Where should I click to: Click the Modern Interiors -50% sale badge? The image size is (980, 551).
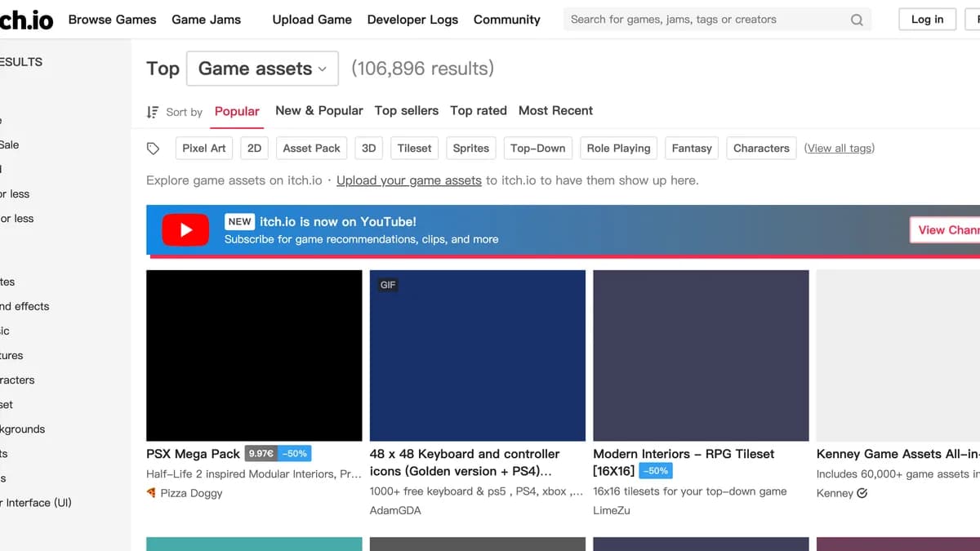coord(656,471)
